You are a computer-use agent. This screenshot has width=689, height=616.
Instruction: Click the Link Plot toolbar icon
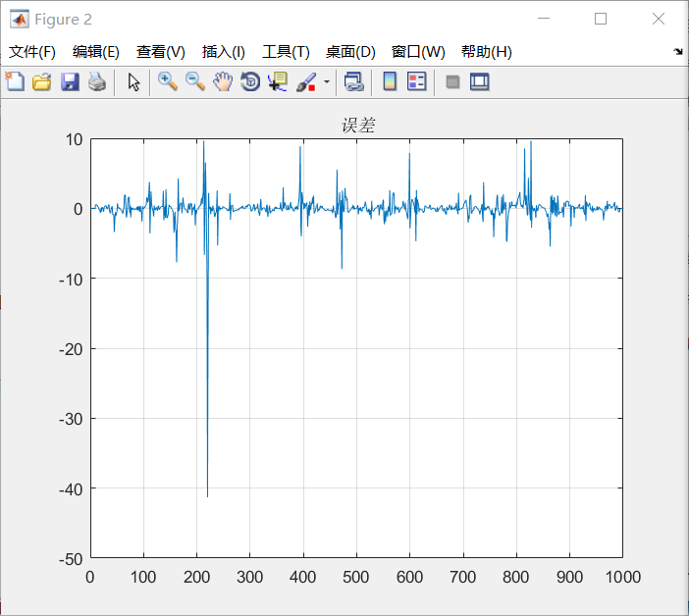[x=353, y=82]
